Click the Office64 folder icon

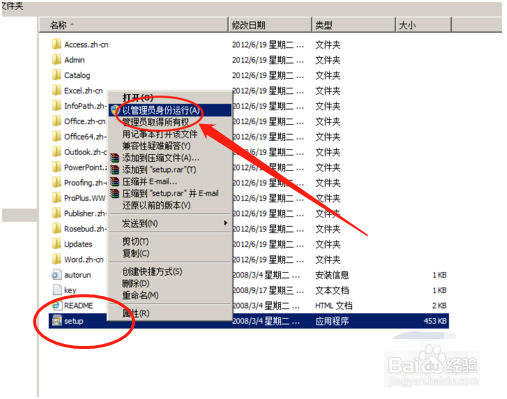57,136
